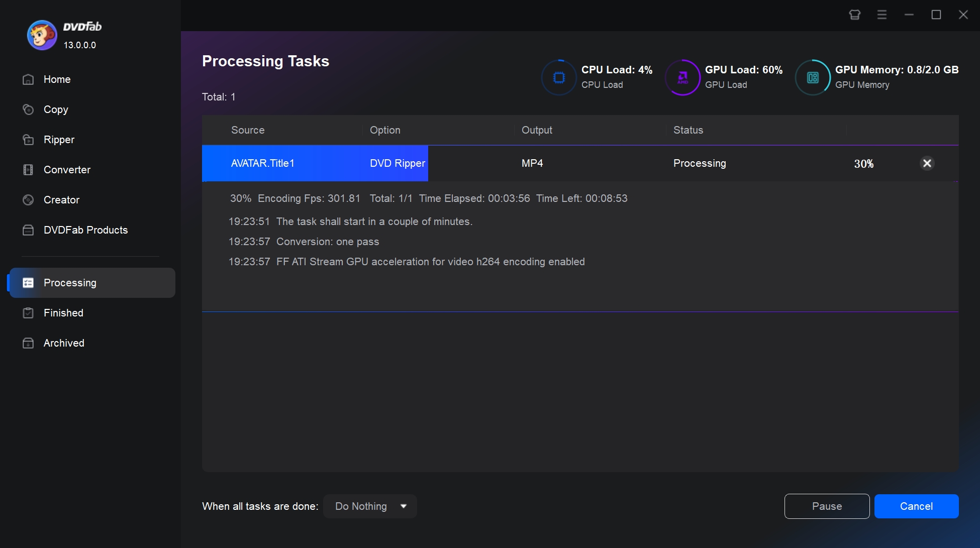Open the Creator tool
This screenshot has width=980, height=548.
click(62, 200)
